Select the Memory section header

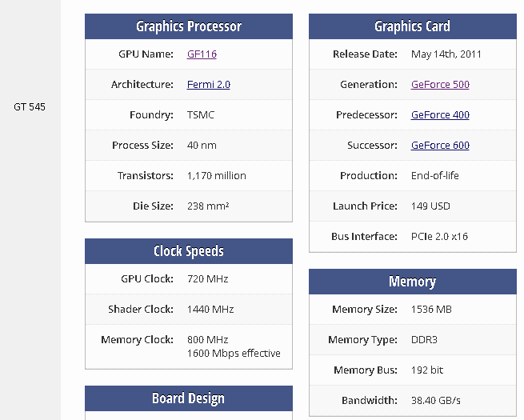pos(413,282)
